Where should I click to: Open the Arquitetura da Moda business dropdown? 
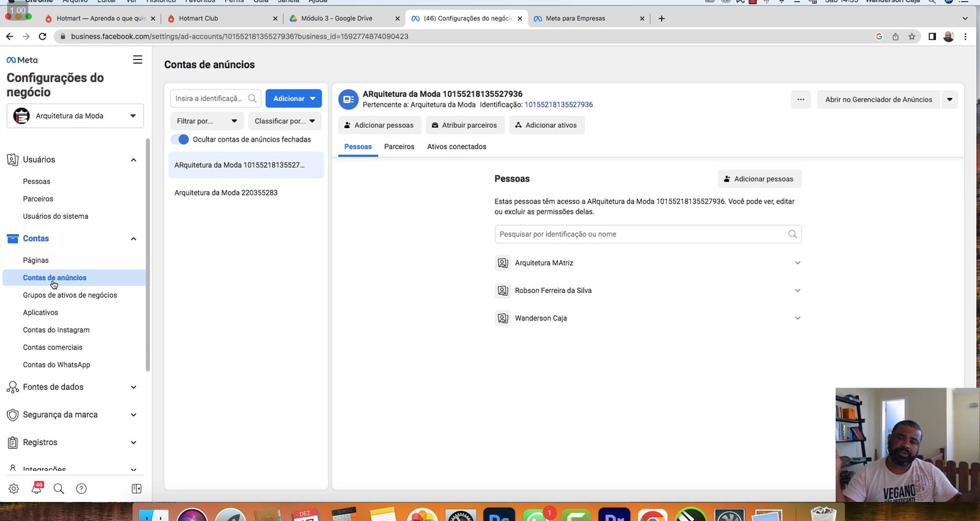click(75, 116)
